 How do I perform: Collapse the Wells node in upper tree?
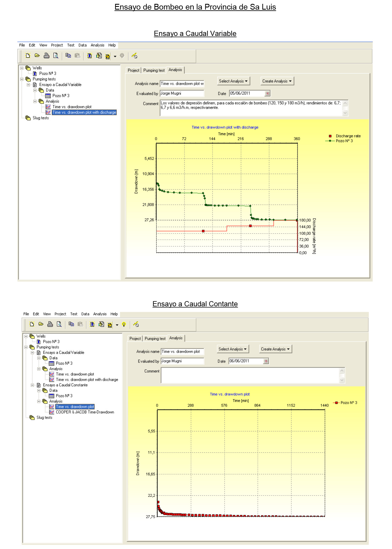22,68
